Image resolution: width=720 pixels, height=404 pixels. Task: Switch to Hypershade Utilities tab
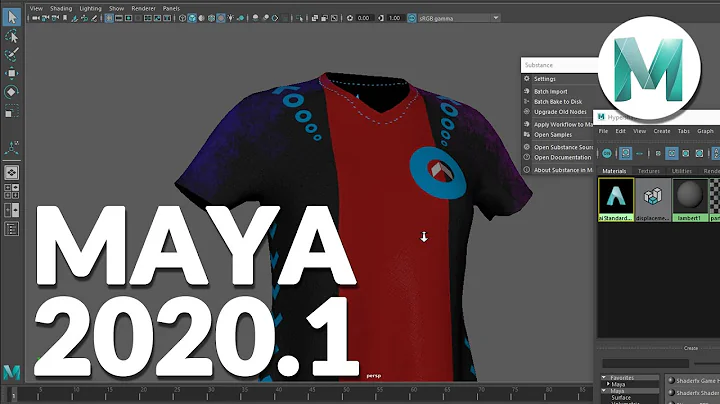[x=682, y=171]
